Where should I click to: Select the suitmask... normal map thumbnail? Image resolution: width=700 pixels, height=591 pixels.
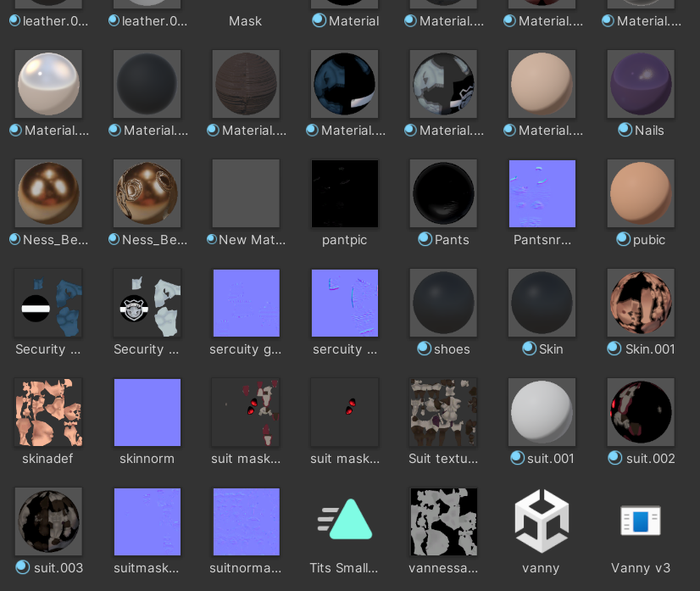147,521
